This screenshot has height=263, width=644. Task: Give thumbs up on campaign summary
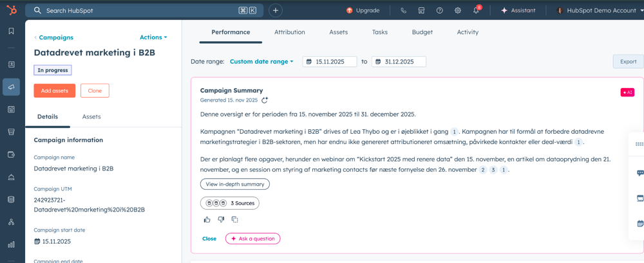click(207, 219)
